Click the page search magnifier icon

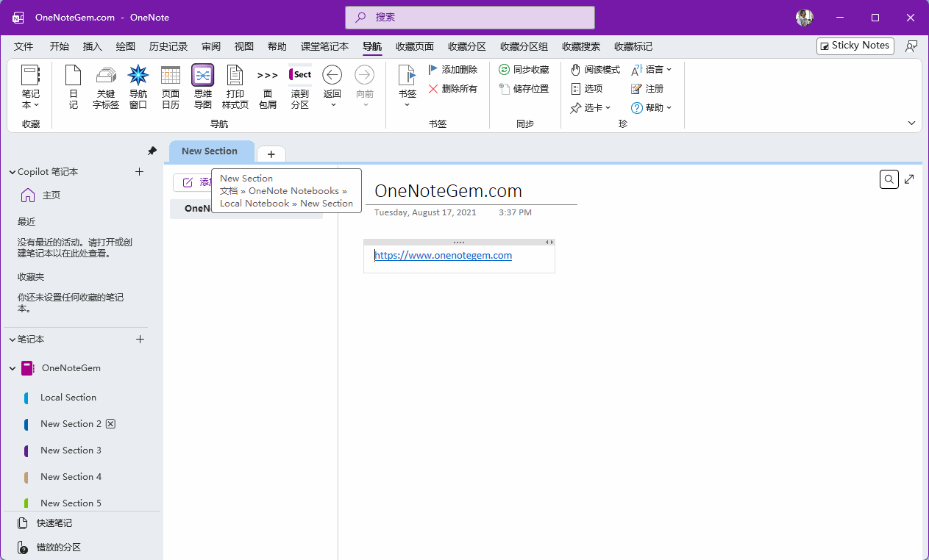click(889, 179)
